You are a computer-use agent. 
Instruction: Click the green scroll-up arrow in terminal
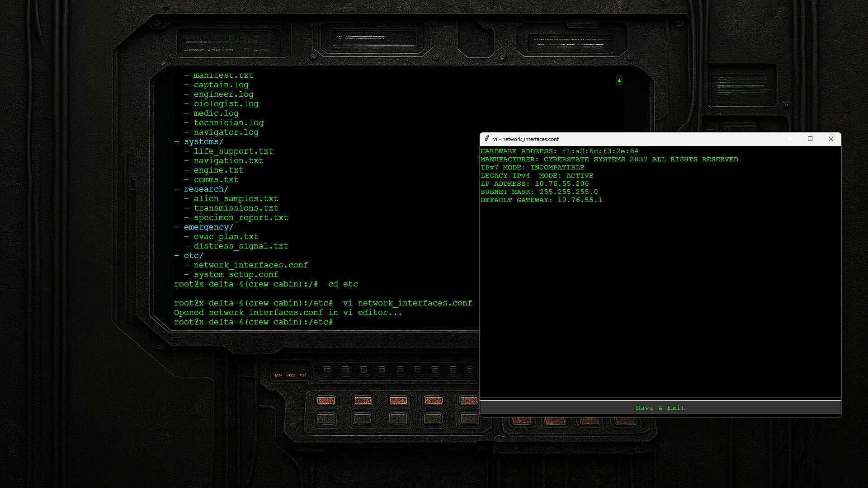(619, 81)
